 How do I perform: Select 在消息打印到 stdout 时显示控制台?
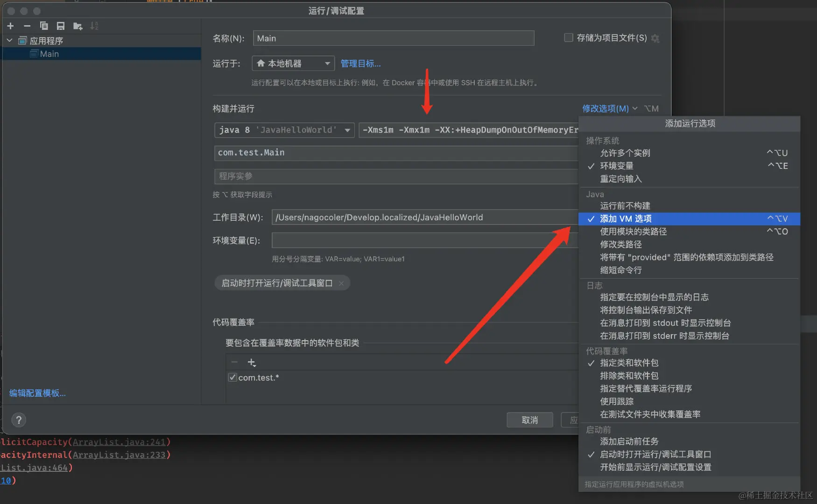click(689, 323)
